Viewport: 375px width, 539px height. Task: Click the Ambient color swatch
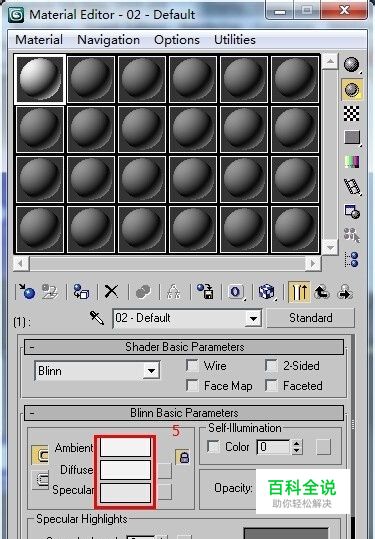tap(125, 448)
